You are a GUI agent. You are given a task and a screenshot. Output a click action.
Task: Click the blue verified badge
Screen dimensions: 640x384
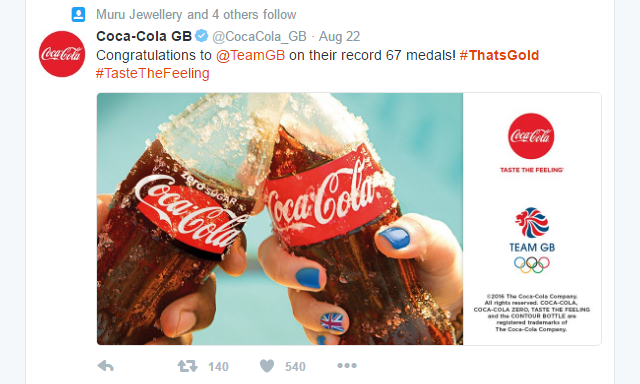(x=202, y=36)
